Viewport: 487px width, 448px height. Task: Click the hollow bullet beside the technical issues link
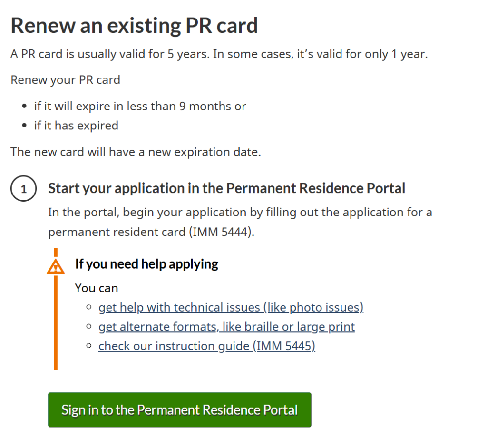click(88, 308)
